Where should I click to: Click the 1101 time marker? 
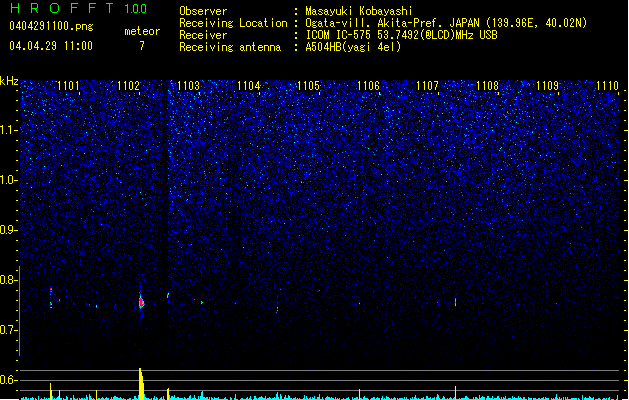pyautogui.click(x=68, y=86)
